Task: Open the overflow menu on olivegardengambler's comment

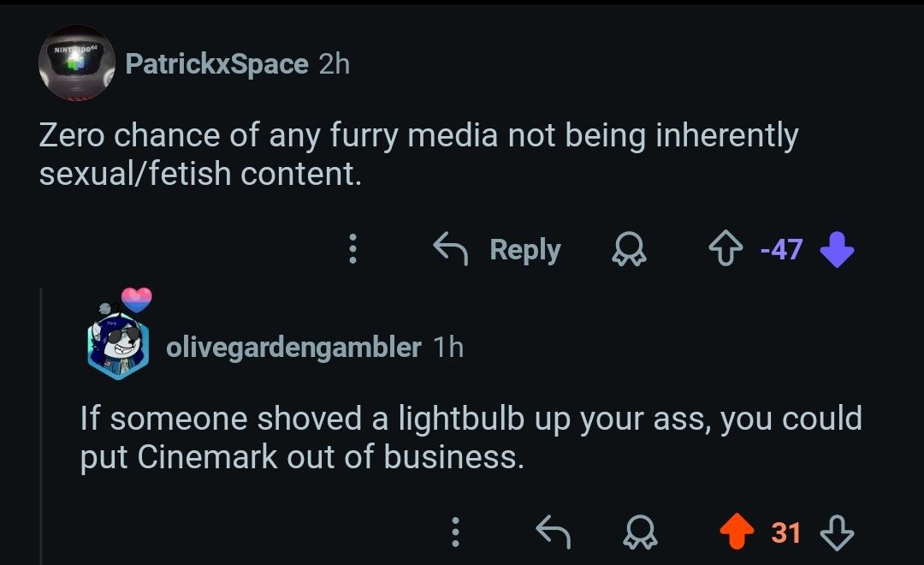Action: 454,532
